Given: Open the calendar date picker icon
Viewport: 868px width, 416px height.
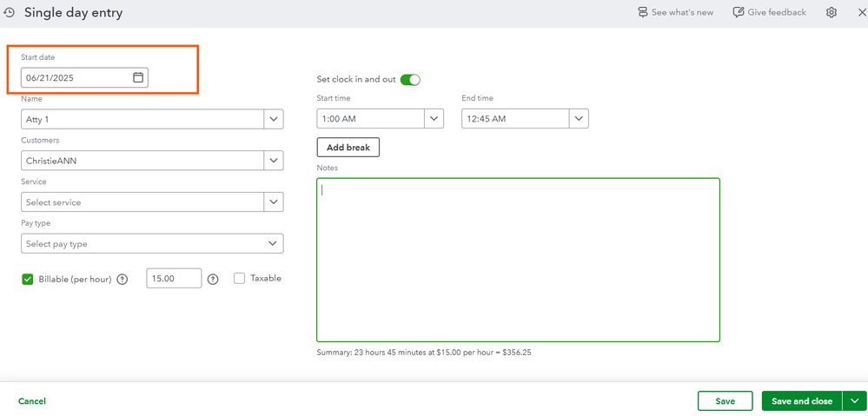Looking at the screenshot, I should (x=138, y=78).
